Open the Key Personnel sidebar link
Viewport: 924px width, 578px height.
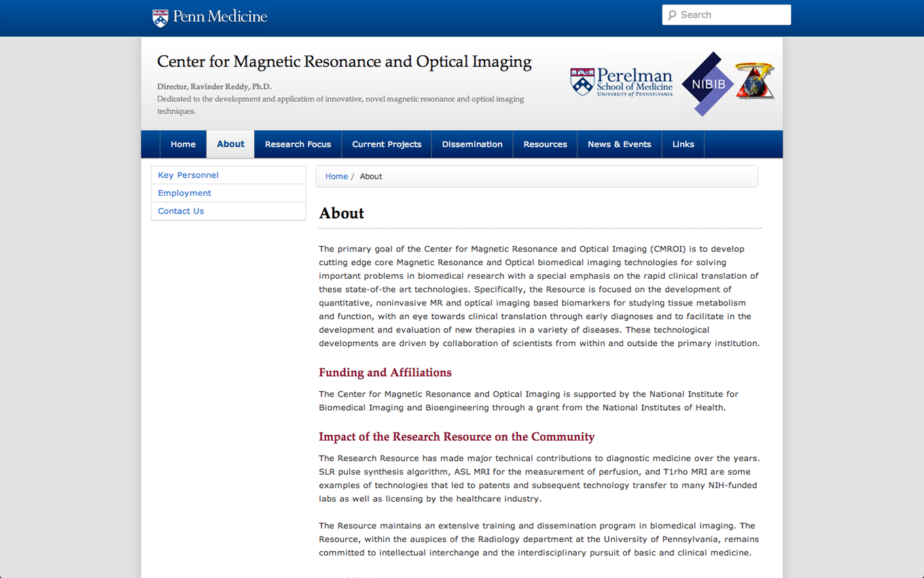pos(188,175)
